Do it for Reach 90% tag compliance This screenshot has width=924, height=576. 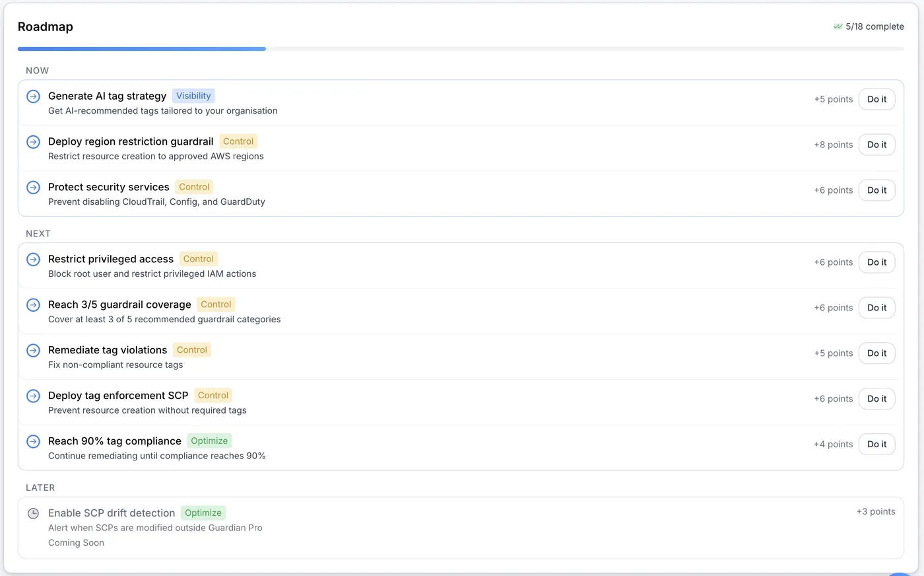(876, 445)
